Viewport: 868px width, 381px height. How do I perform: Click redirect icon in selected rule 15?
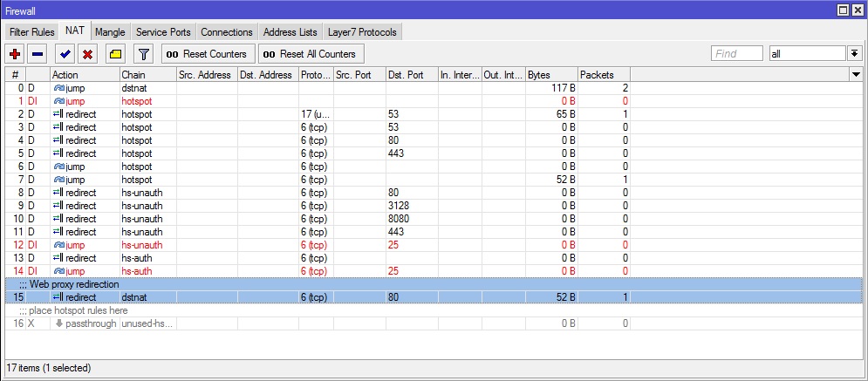58,297
